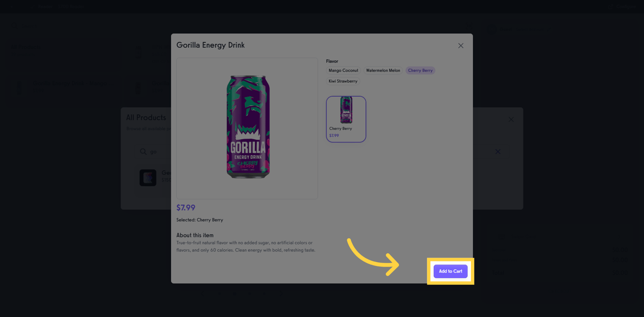Screen dimensions: 644x317
Task: Select the Mango Coconut flavor chip
Action: click(343, 70)
